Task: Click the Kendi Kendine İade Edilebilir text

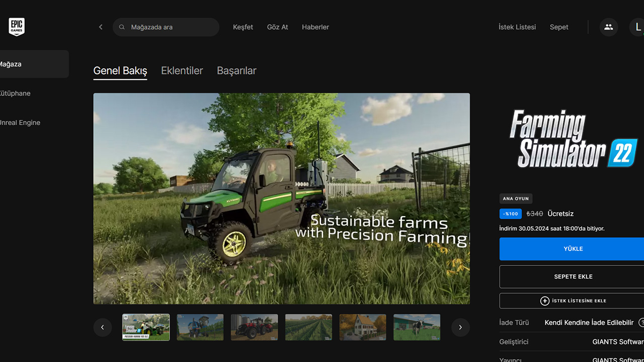Action: coord(589,322)
